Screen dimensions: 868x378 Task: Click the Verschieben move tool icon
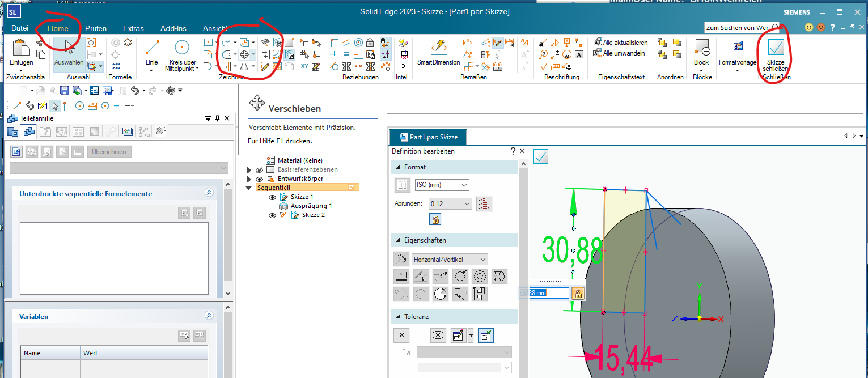point(245,54)
